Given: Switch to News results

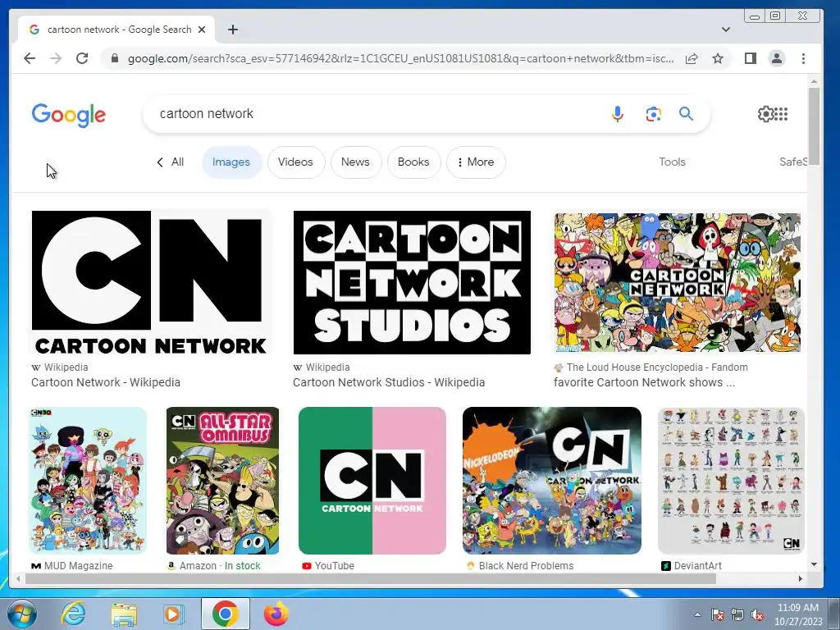Looking at the screenshot, I should click(x=355, y=162).
